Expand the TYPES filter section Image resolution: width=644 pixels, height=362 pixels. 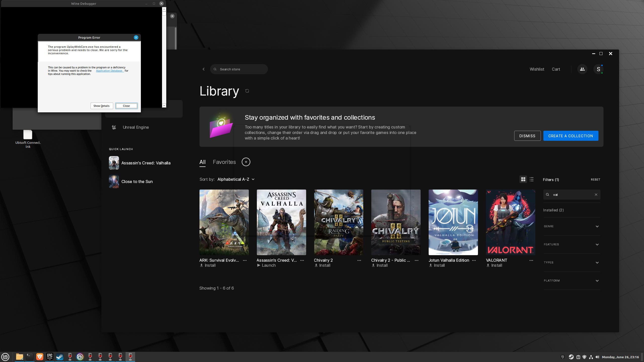pyautogui.click(x=572, y=262)
